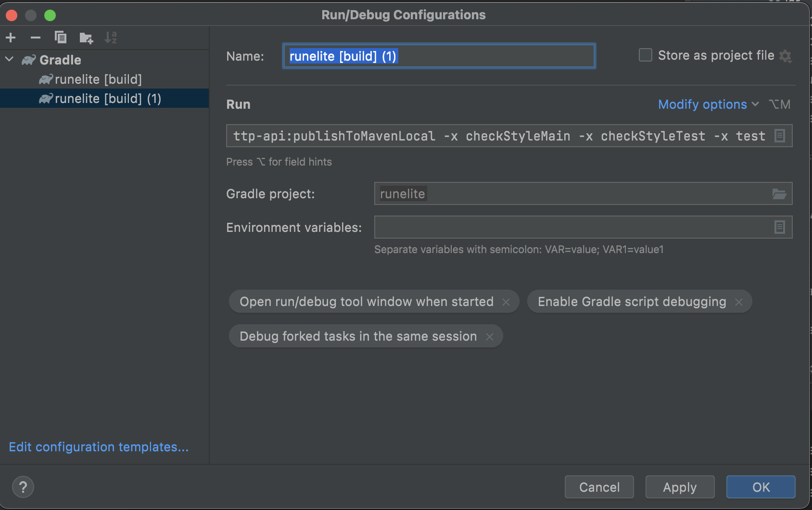The height and width of the screenshot is (510, 812).
Task: Open the Environment variables editor icon
Action: 779,227
